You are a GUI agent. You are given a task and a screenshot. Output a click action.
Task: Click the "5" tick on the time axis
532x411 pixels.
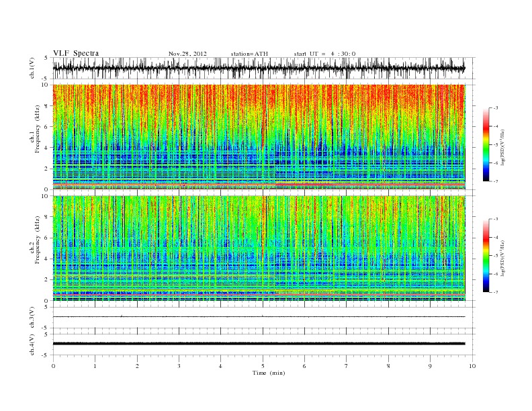[263, 366]
